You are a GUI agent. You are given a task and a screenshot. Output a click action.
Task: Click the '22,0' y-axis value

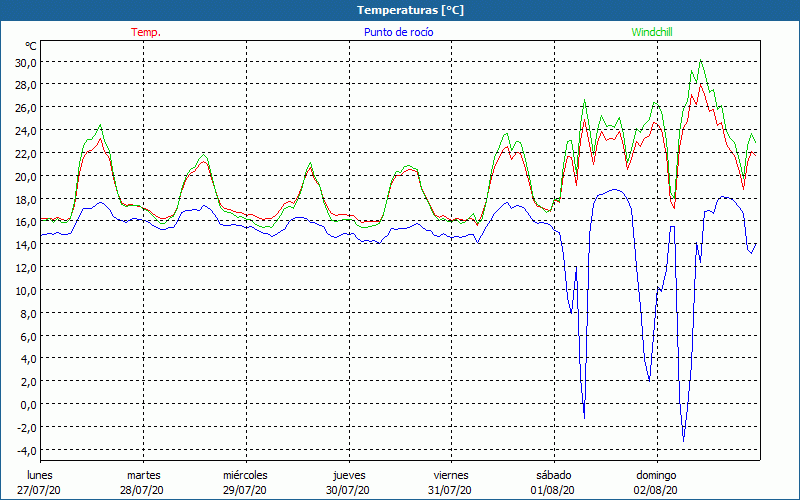click(26, 154)
